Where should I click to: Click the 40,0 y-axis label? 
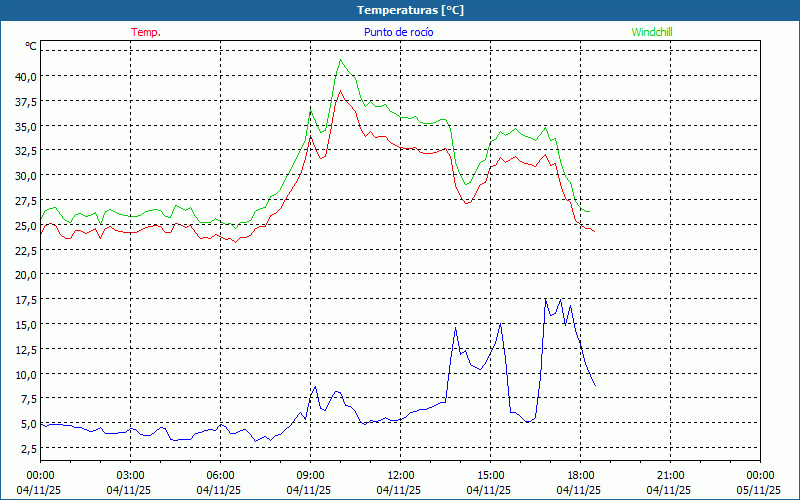26,76
